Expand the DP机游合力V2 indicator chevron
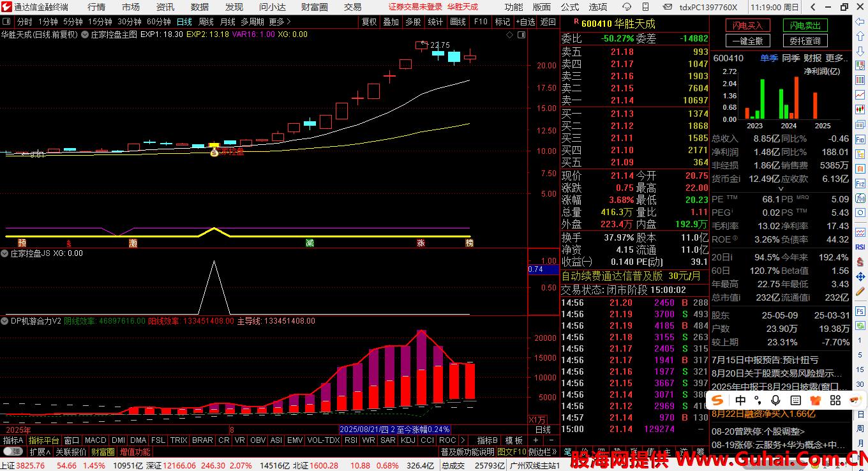 click(5, 321)
